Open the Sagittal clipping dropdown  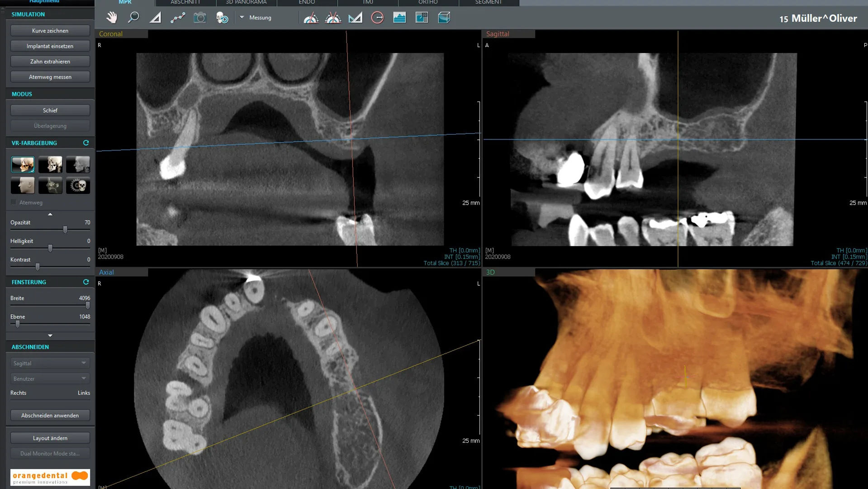coord(50,363)
